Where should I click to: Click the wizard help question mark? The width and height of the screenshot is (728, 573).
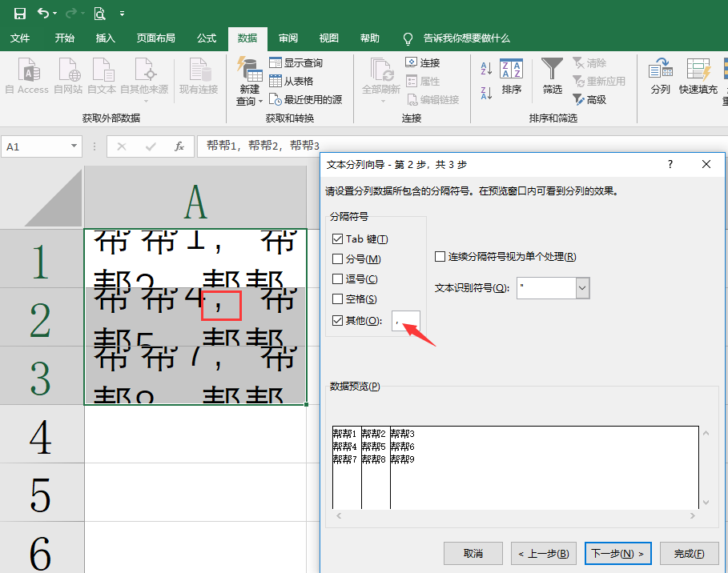coord(670,164)
